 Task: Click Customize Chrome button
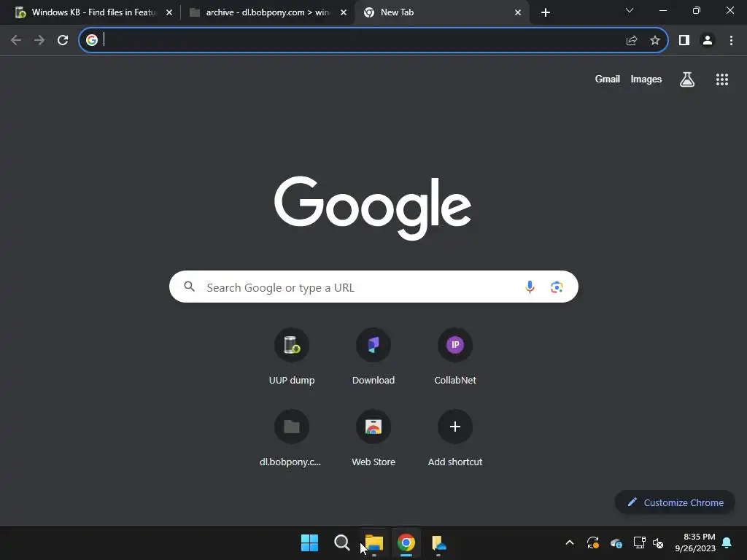pos(675,502)
